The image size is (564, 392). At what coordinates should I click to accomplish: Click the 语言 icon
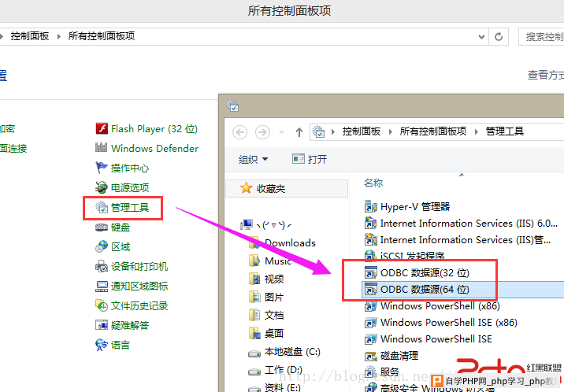pos(102,345)
